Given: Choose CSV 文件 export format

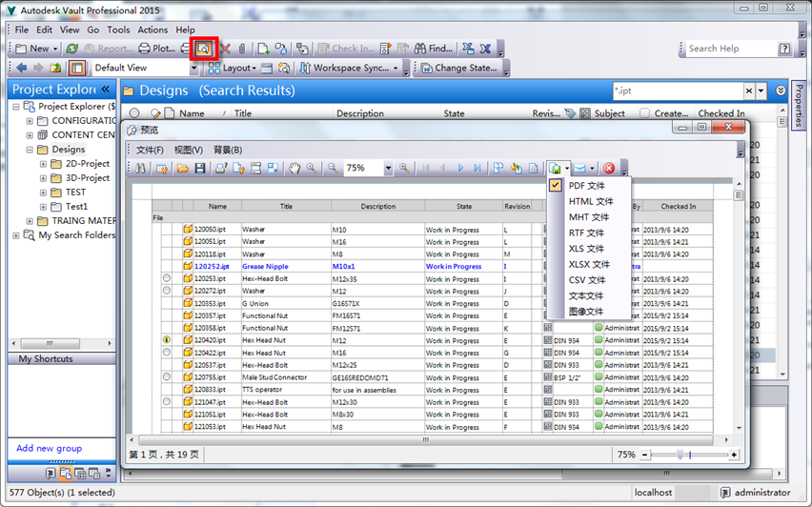Looking at the screenshot, I should point(589,280).
